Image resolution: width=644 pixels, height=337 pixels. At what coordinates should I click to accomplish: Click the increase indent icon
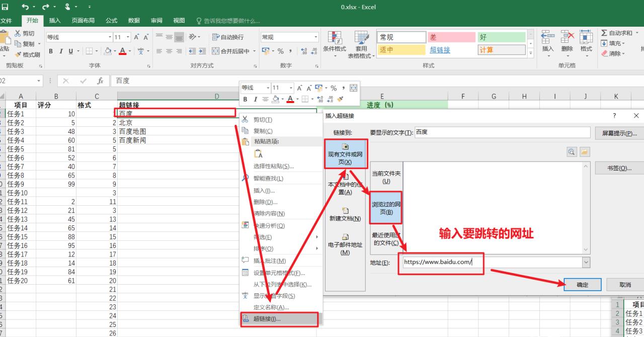(202, 51)
